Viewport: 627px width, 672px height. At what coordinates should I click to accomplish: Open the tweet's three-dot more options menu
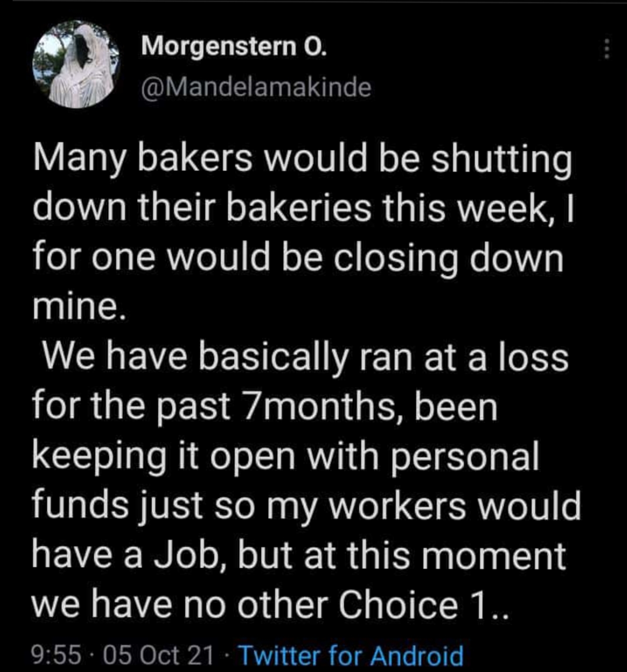[606, 49]
